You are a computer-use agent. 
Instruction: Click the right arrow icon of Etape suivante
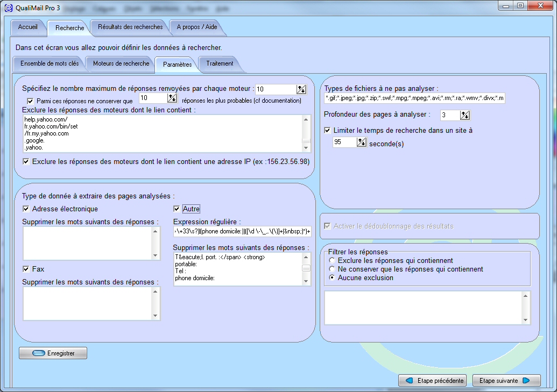526,380
